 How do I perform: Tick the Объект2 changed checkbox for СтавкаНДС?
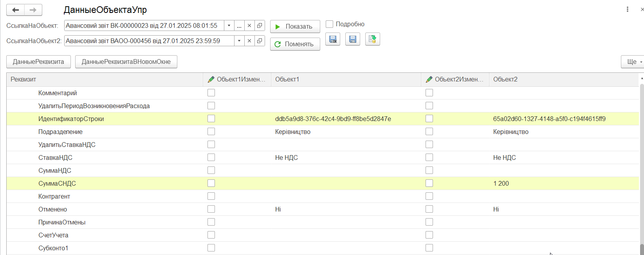click(x=429, y=157)
